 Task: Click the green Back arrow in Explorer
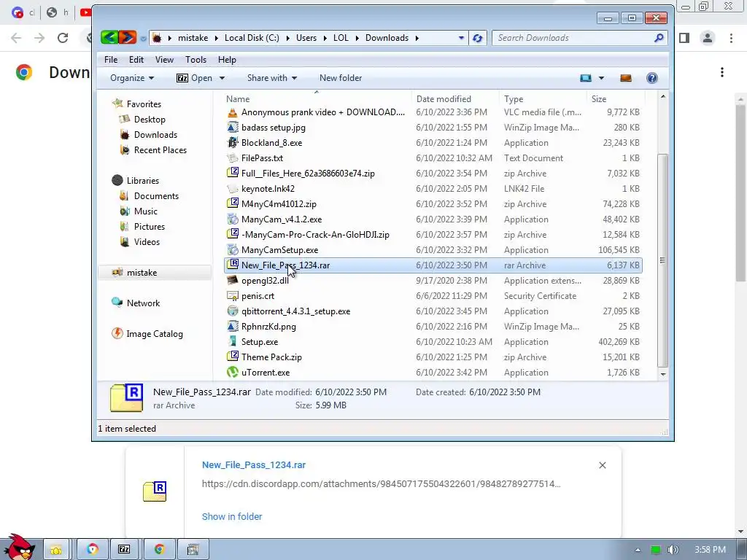pos(109,37)
